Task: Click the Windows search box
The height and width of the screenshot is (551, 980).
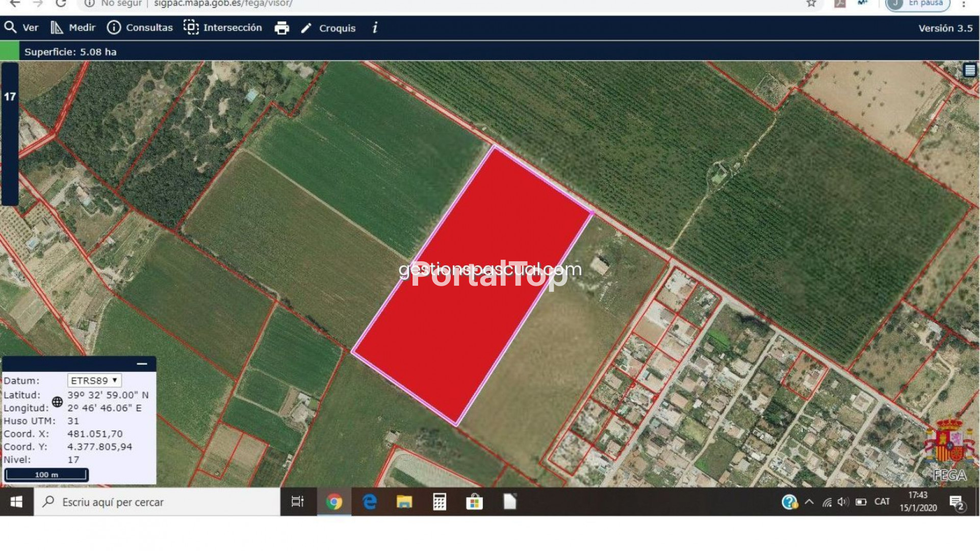Action: pyautogui.click(x=157, y=502)
